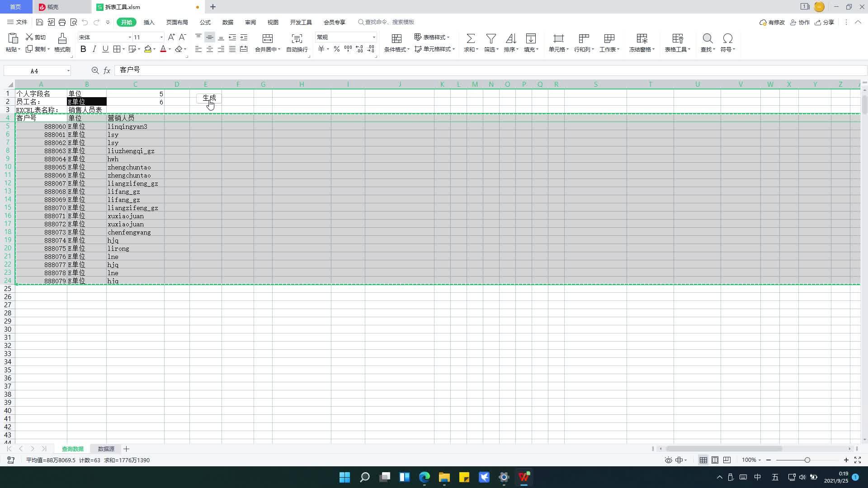868x488 pixels.
Task: Click the Table Tools (表格工具) icon
Action: click(x=677, y=38)
